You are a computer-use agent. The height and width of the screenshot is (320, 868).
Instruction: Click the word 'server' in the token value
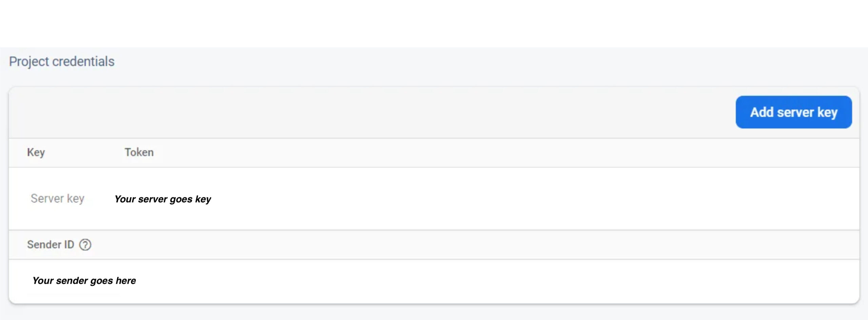(x=153, y=199)
